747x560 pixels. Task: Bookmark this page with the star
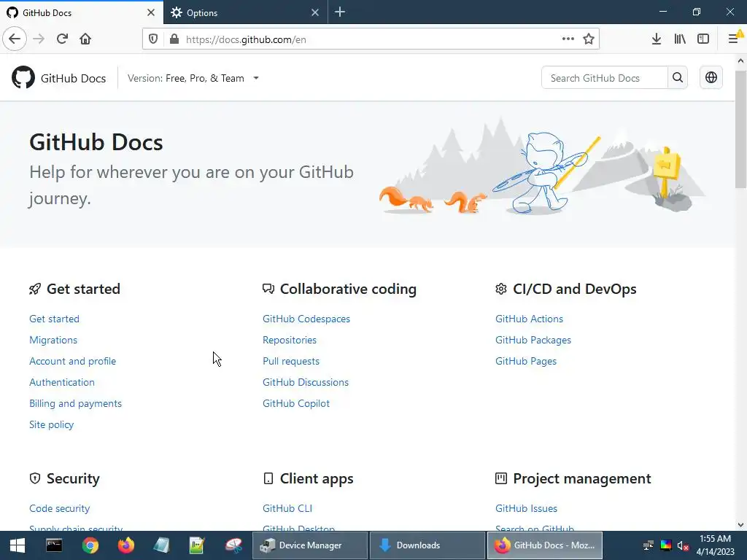point(589,39)
